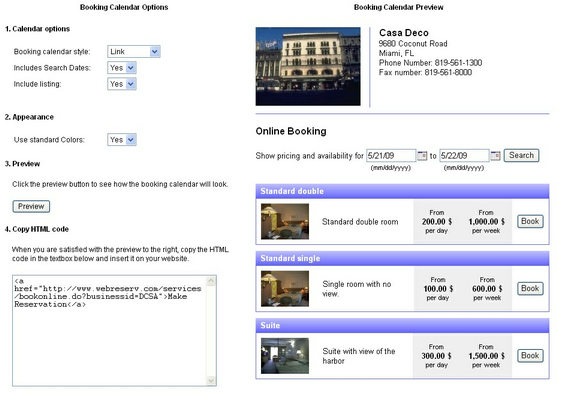Book the Standard double room

[x=530, y=221]
